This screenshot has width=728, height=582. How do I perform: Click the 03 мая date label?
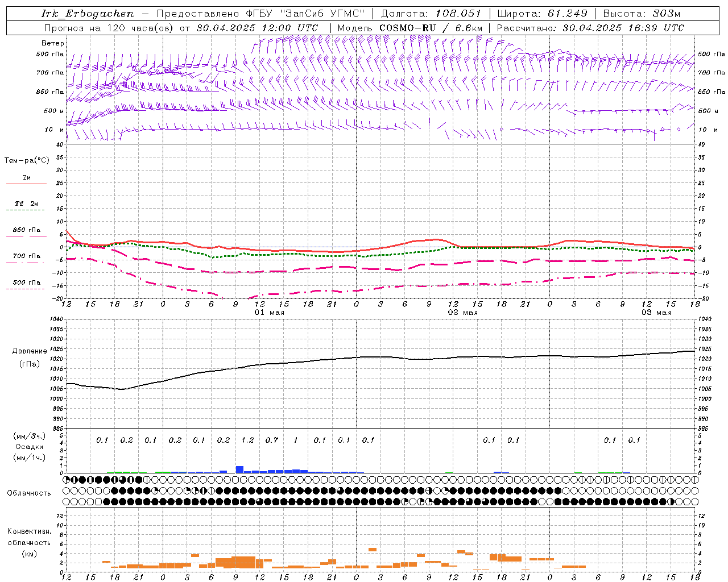(656, 313)
